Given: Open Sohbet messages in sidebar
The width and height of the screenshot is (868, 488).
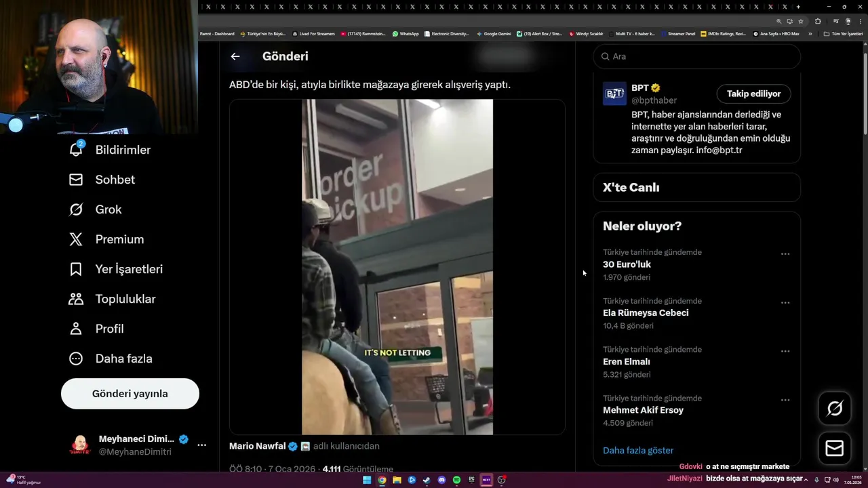Looking at the screenshot, I should 102,180.
